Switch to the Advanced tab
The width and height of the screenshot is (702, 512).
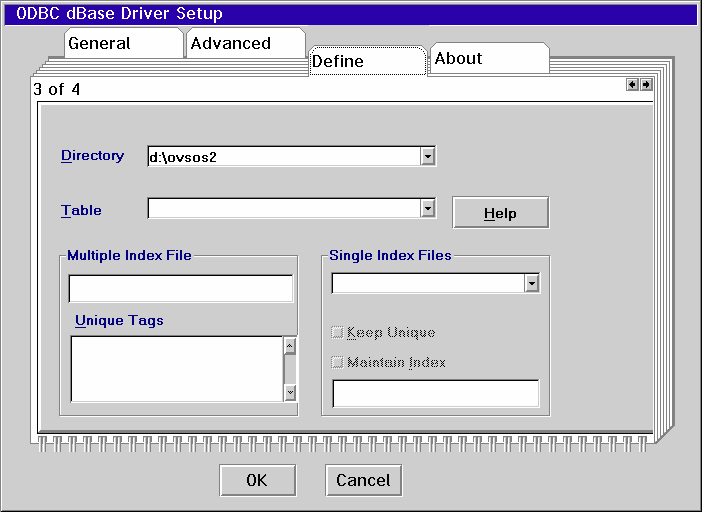[246, 43]
